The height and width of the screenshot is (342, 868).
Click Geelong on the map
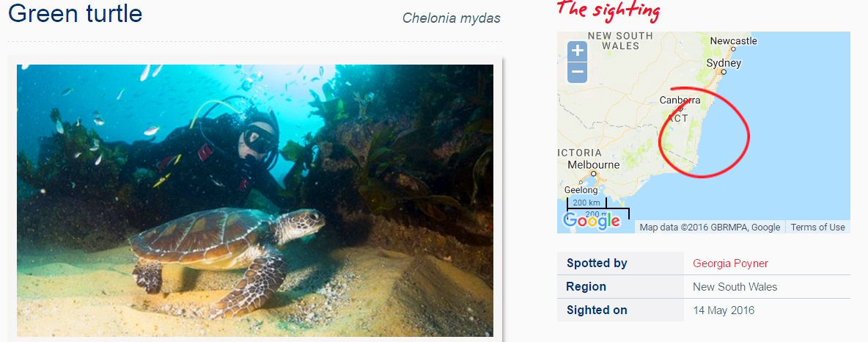click(581, 190)
